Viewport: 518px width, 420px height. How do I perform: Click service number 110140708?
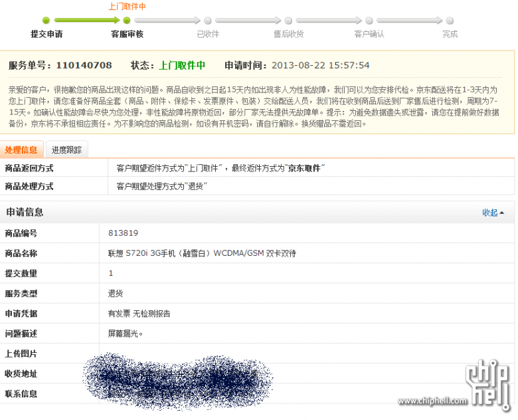[x=84, y=65]
